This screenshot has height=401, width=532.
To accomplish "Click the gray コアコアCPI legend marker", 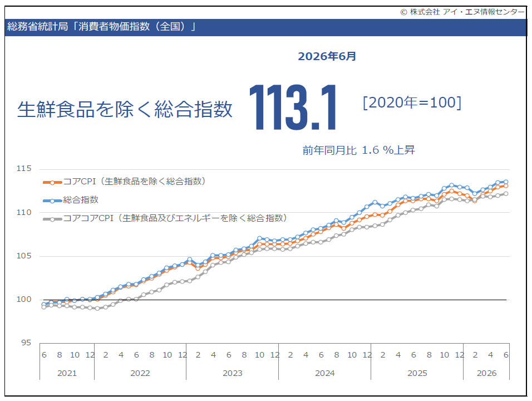I will click(52, 219).
